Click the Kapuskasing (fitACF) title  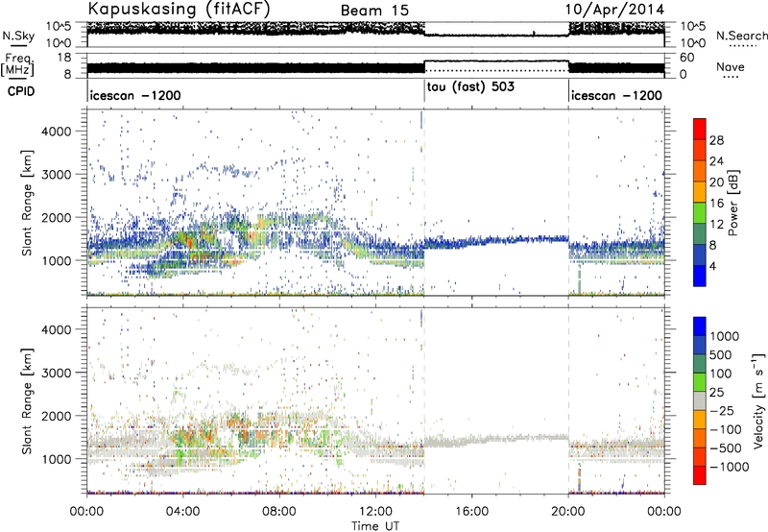tap(180, 10)
